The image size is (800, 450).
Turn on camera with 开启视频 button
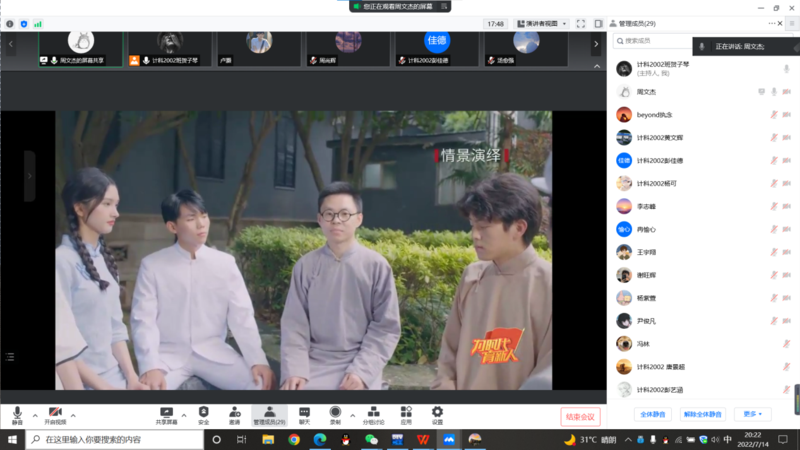click(x=55, y=415)
